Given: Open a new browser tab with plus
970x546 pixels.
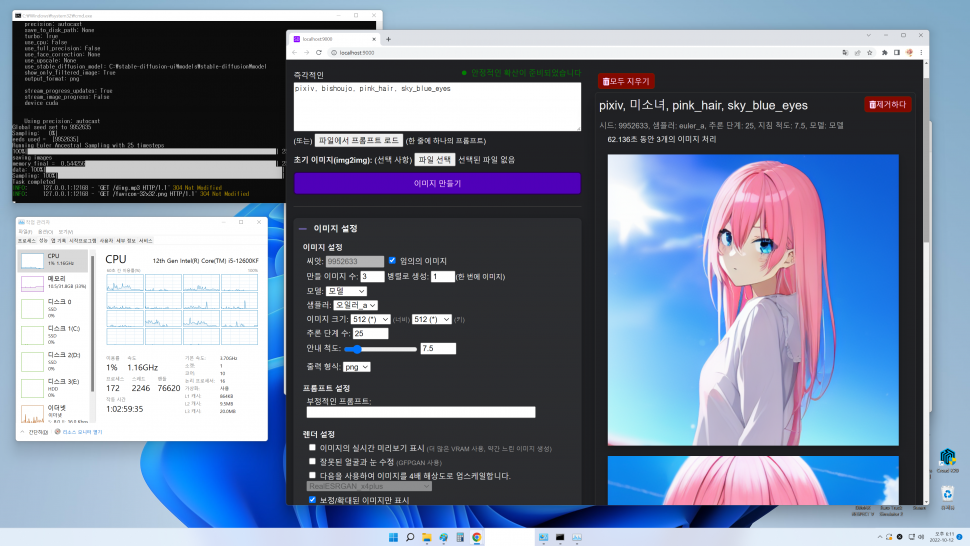Looking at the screenshot, I should 388,39.
